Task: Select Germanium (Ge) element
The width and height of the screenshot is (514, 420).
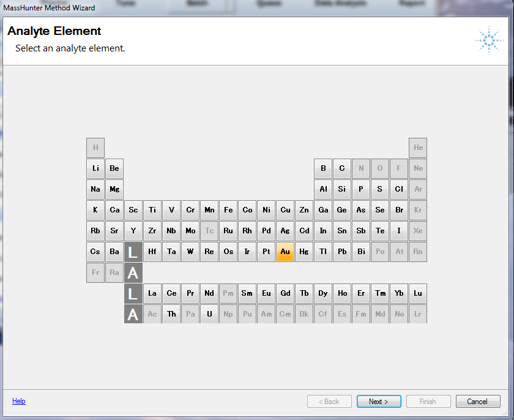Action: 342,210
